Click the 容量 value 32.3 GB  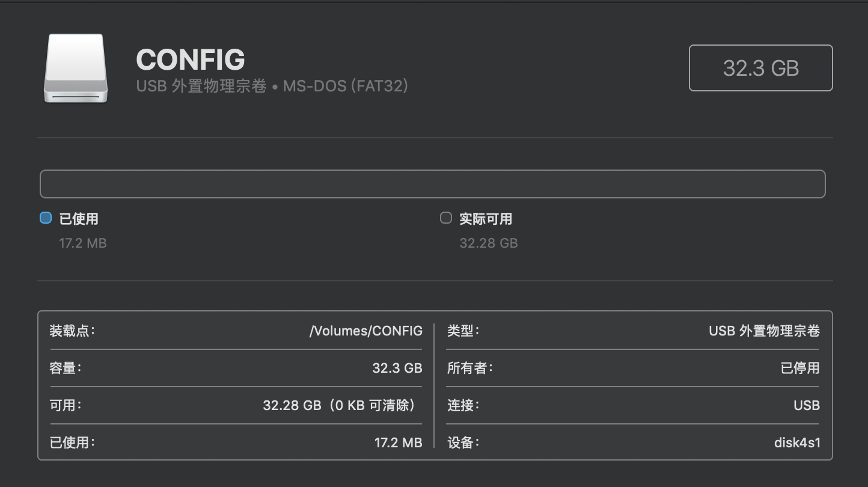pyautogui.click(x=397, y=368)
